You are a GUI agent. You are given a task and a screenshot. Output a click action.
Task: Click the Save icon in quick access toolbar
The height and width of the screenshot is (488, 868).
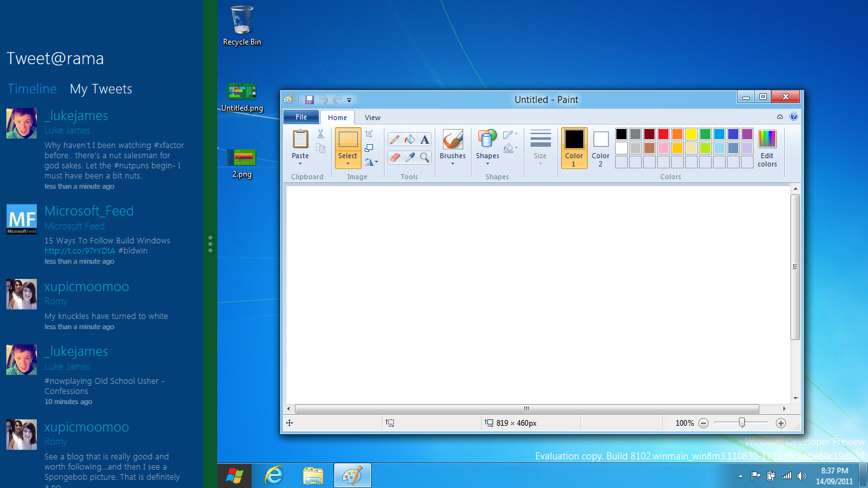[x=309, y=99]
